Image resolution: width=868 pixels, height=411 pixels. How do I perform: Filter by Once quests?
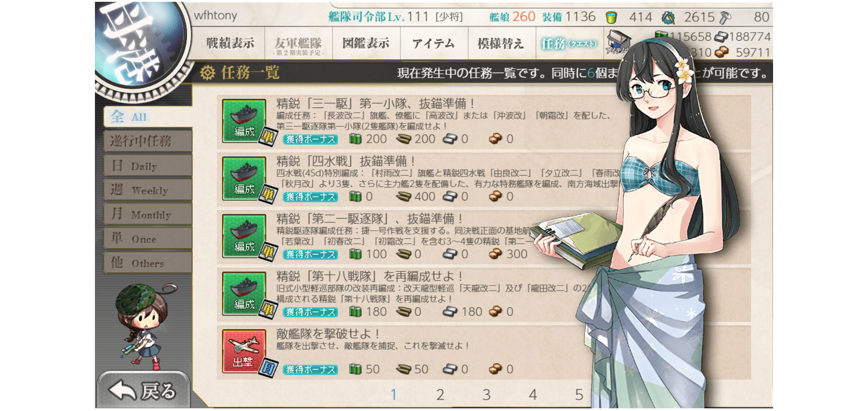148,238
